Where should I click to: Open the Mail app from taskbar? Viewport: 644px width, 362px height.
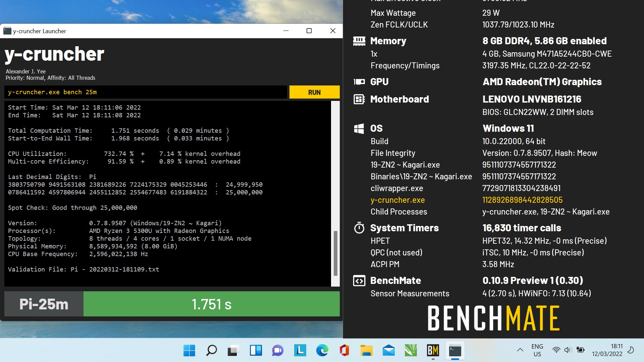tap(388, 351)
